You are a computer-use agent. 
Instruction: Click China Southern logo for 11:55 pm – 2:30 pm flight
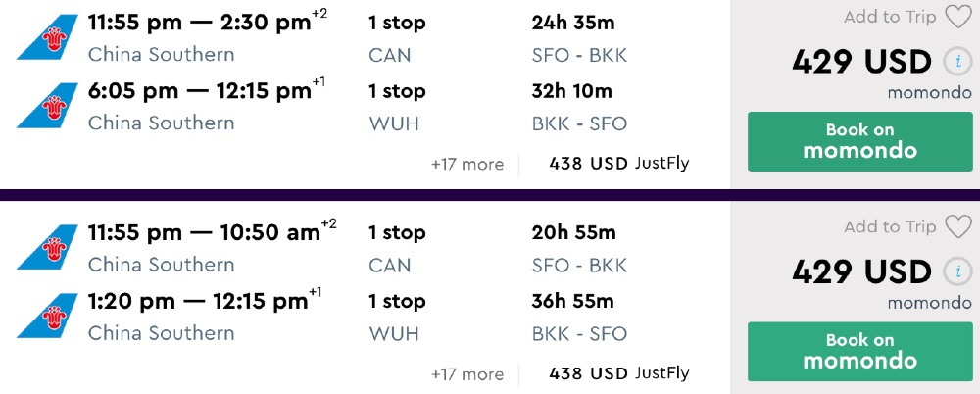[47, 37]
